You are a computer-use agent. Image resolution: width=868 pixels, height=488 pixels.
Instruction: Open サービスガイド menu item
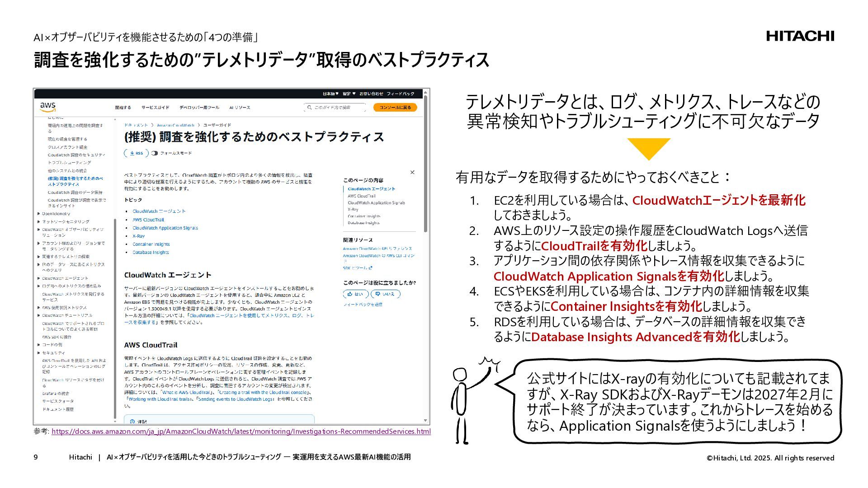pos(155,108)
